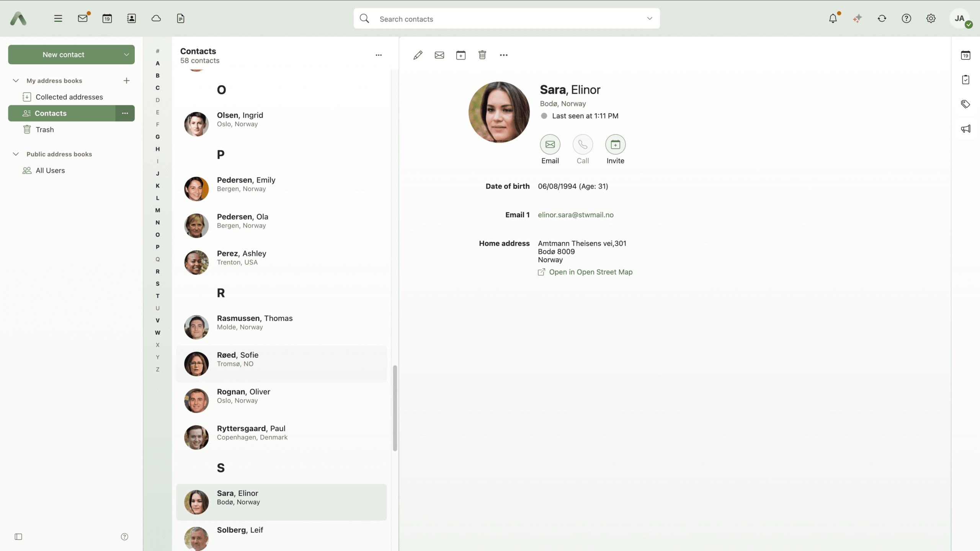The image size is (980, 551).
Task: Click the refresh icon in top bar
Action: pyautogui.click(x=882, y=18)
